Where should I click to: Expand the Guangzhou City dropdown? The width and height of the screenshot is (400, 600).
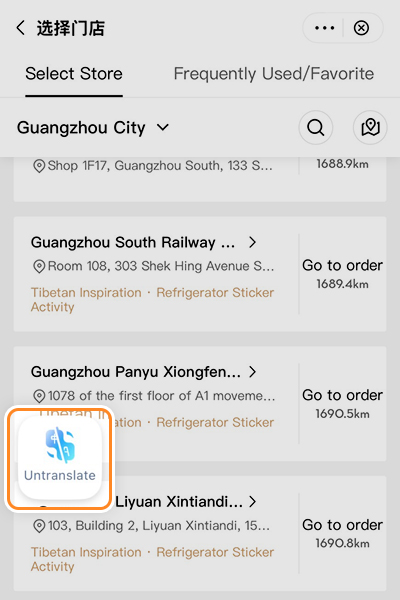[93, 127]
